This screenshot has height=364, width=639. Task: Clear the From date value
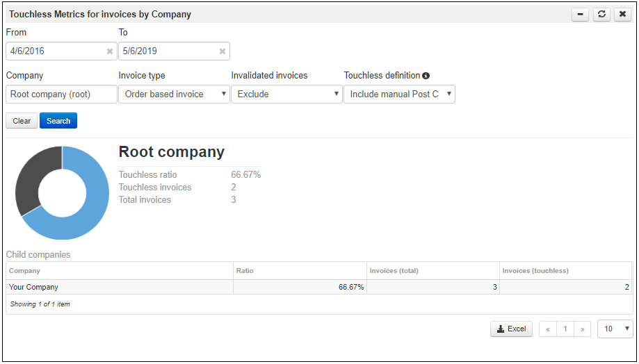pyautogui.click(x=110, y=51)
